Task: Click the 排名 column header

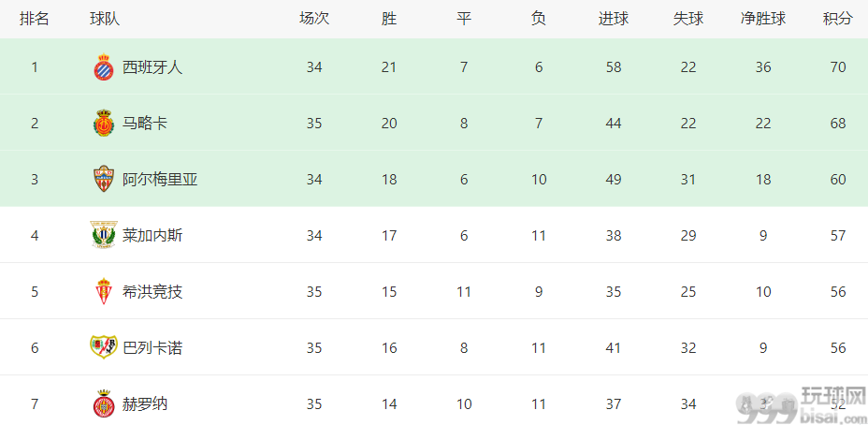Action: [x=35, y=19]
